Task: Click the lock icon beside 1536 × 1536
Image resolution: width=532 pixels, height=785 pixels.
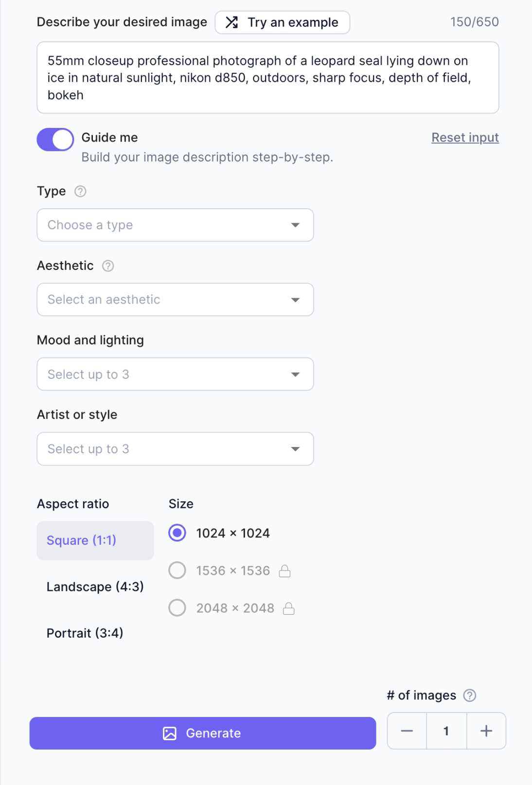Action: tap(285, 571)
